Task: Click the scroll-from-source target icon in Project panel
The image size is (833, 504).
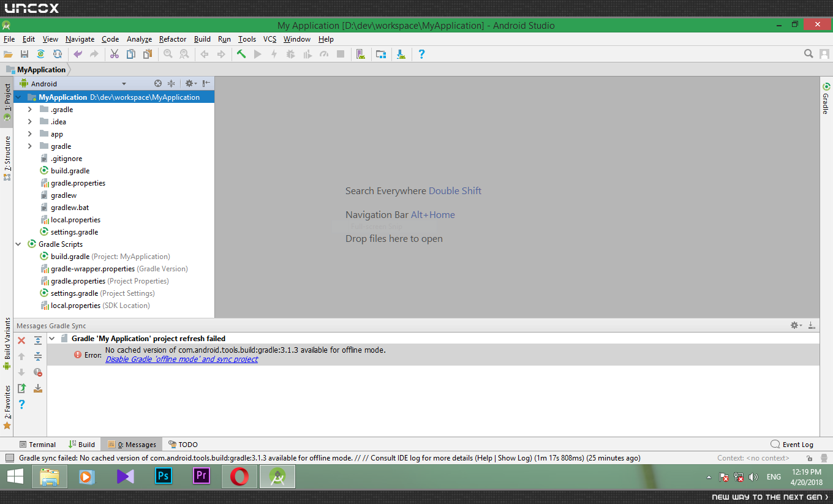Action: click(158, 83)
